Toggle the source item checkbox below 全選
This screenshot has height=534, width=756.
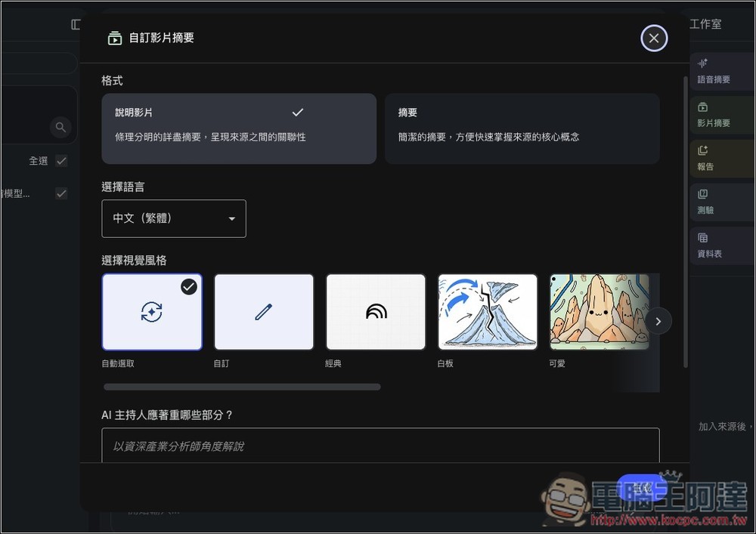[x=61, y=193]
